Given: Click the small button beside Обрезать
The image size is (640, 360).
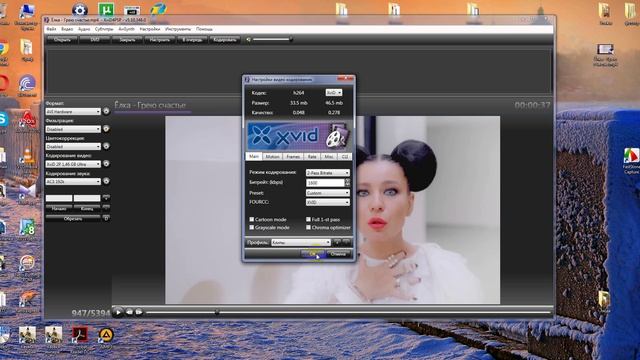Looking at the screenshot, I should click(106, 219).
